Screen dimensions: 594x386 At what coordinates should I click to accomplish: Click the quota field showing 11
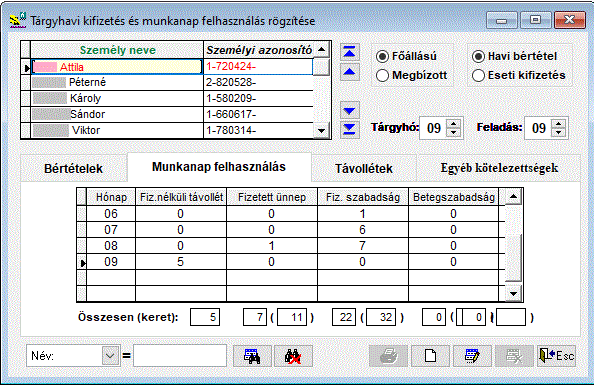292,317
